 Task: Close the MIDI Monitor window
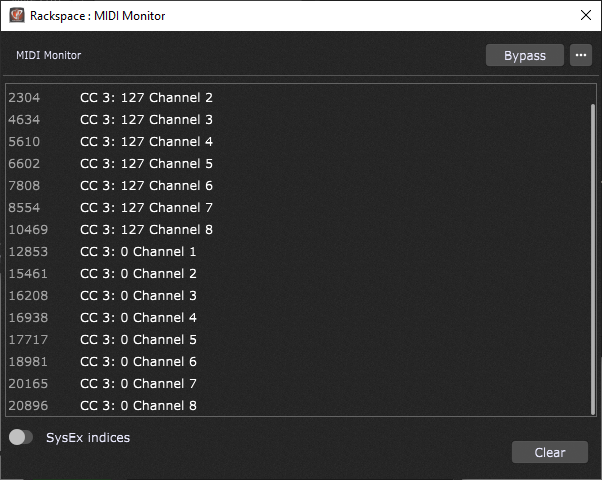pos(585,15)
